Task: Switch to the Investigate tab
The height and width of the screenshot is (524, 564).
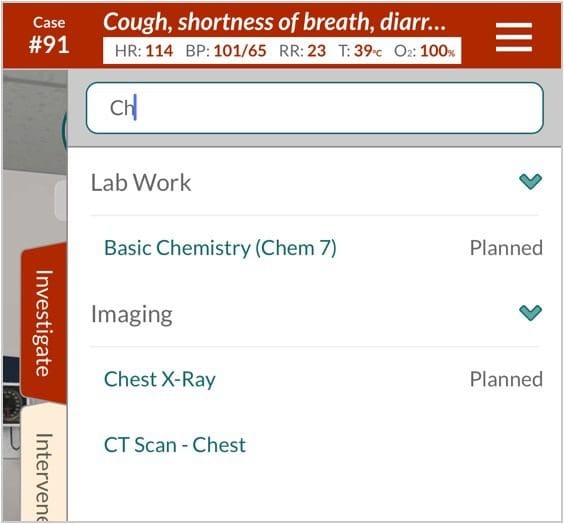Action: pyautogui.click(x=44, y=323)
